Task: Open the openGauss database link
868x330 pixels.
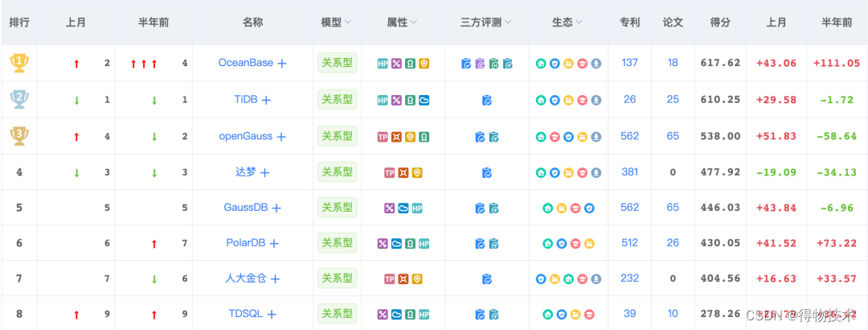Action: 246,136
